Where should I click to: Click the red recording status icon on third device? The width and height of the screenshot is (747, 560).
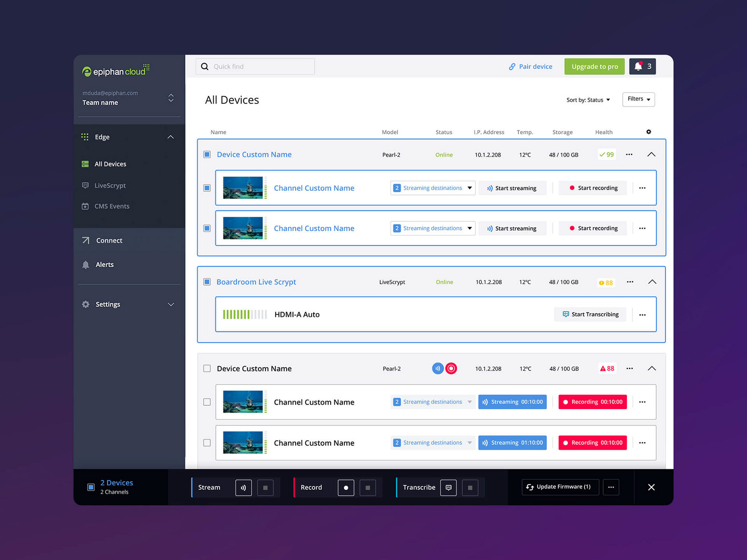[x=451, y=368]
